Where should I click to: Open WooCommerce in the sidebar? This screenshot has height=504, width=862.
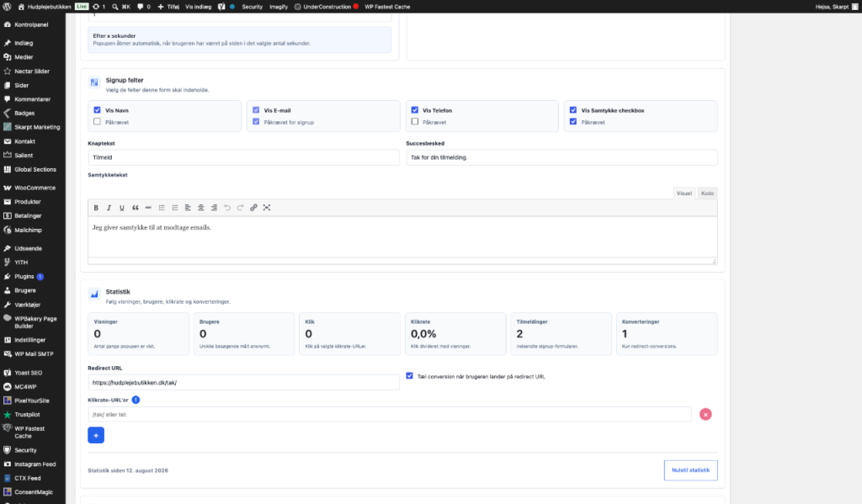pyautogui.click(x=35, y=188)
